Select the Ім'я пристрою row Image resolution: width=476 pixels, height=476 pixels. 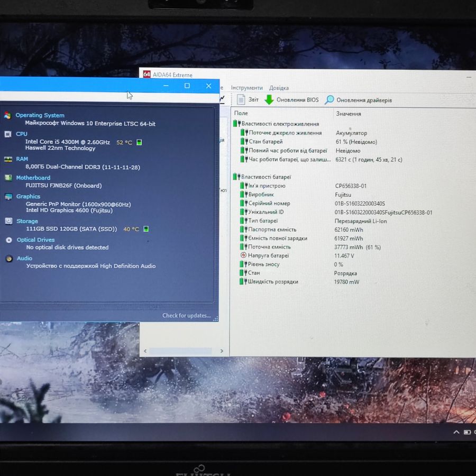click(303, 186)
